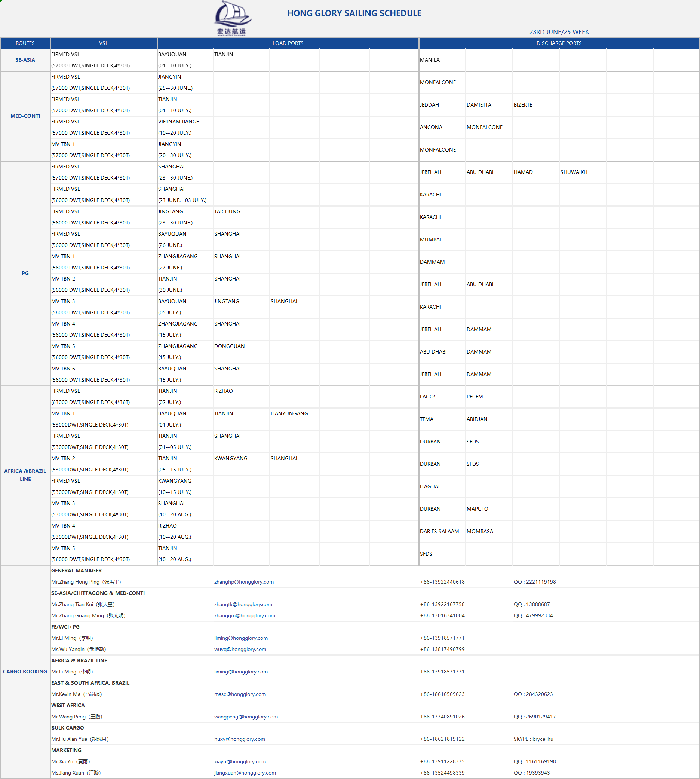Select the SKYPE : bryce_hu text

coord(534,739)
